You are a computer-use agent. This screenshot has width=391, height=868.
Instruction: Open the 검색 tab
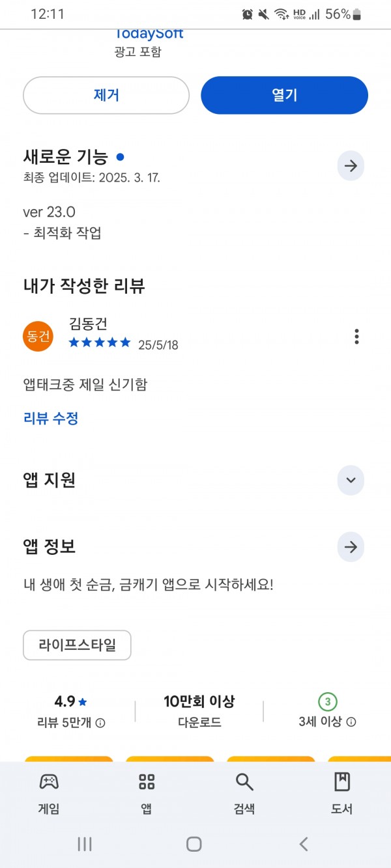tap(244, 793)
